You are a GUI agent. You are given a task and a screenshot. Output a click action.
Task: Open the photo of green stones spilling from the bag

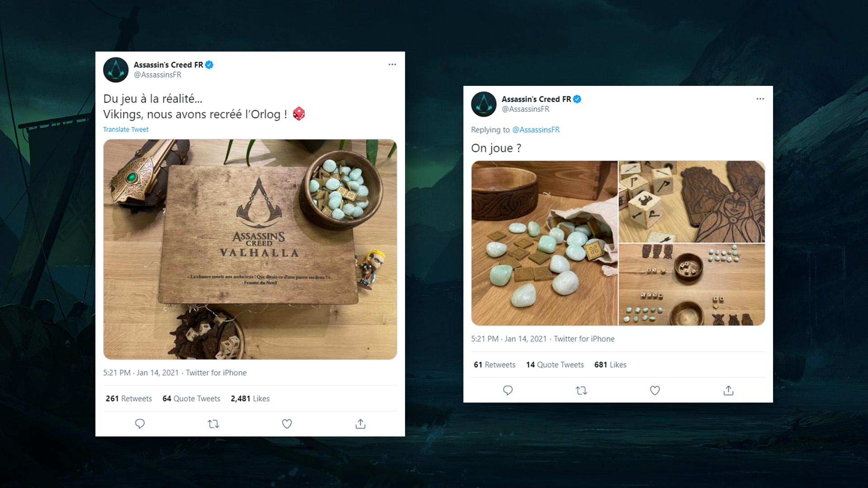pyautogui.click(x=544, y=243)
